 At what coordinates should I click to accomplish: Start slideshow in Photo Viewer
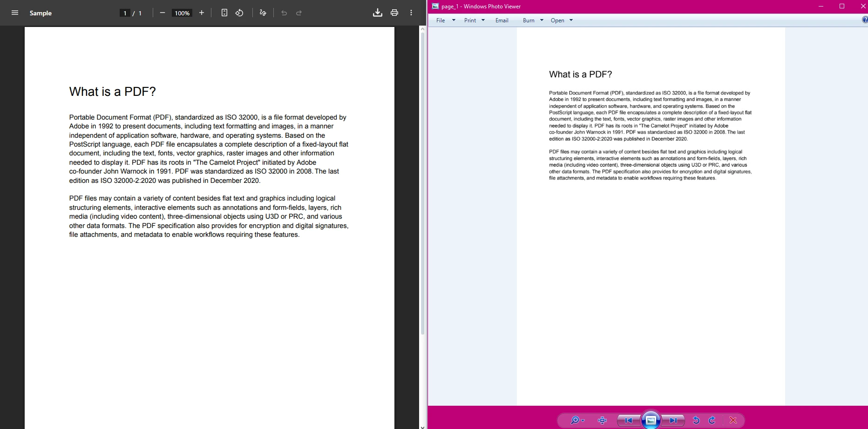click(651, 420)
